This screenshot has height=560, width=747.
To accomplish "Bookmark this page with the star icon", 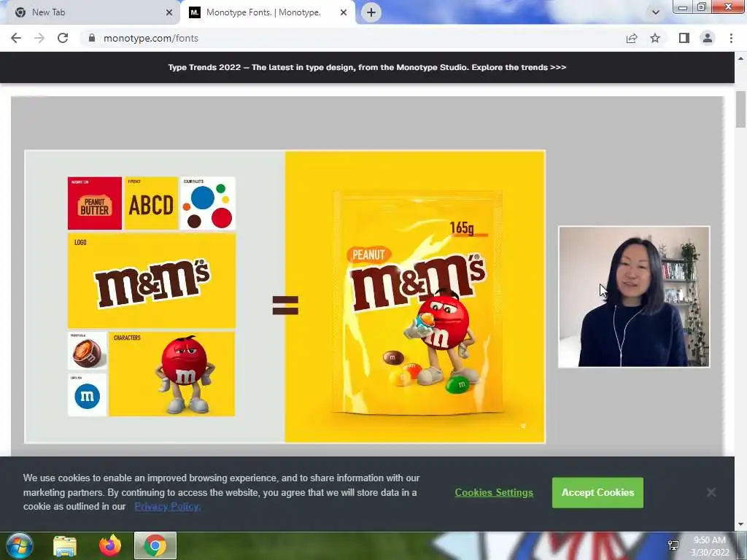I will 655,38.
